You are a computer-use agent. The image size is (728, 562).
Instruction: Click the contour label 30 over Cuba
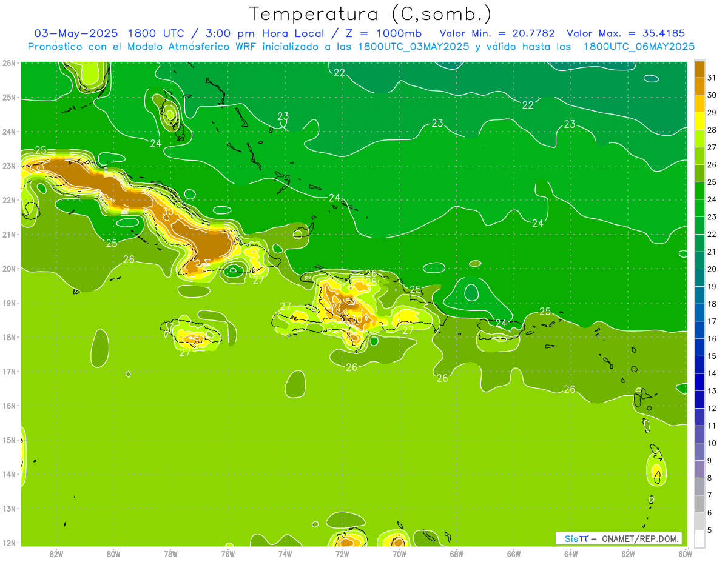(x=168, y=212)
